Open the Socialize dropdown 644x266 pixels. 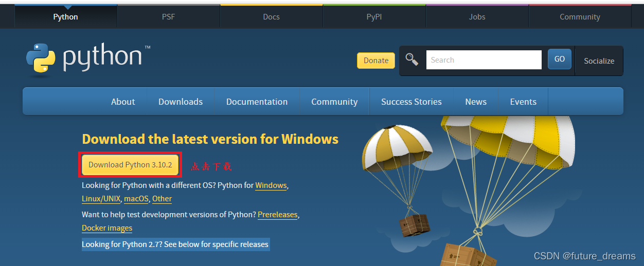(599, 61)
